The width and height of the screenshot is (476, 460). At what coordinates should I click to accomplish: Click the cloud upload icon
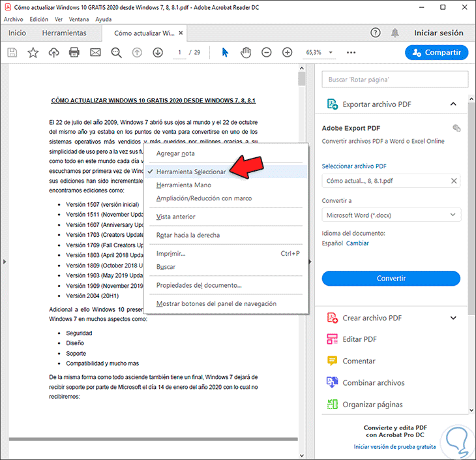click(x=53, y=53)
